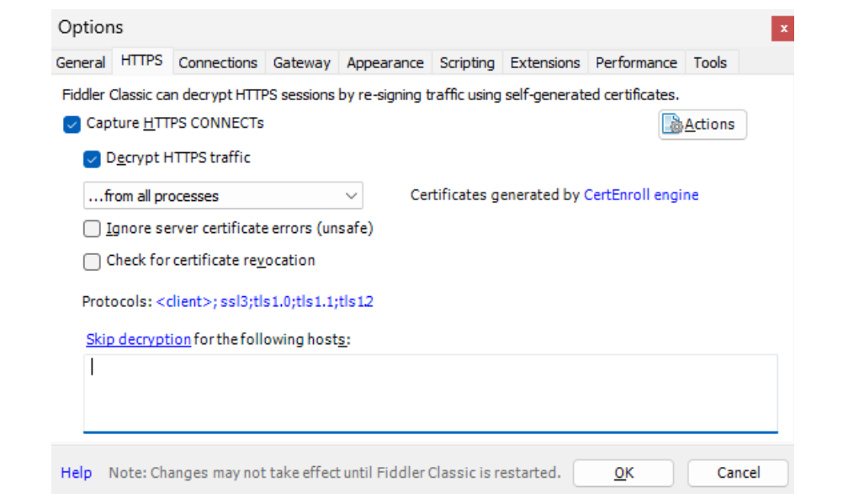Click the protocols list link
Viewport: 843px width, 504px height.
point(264,301)
